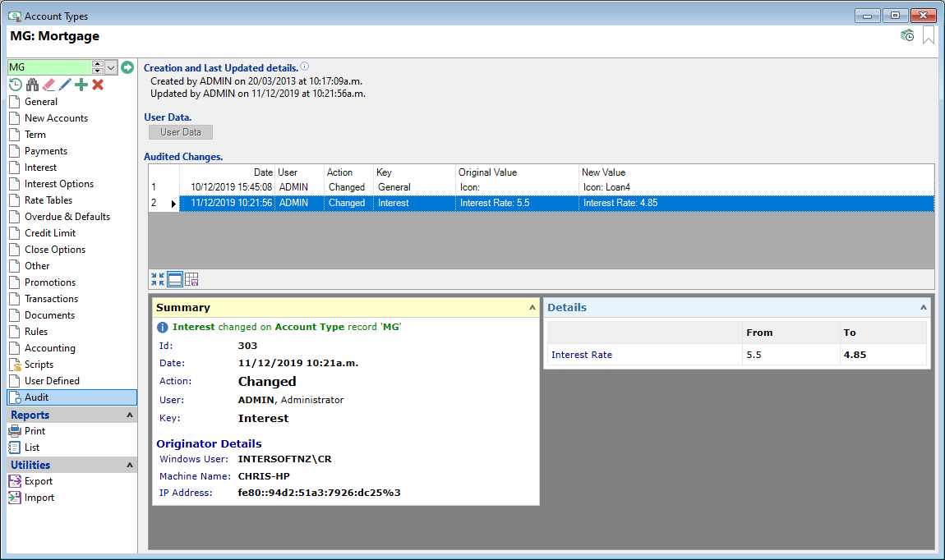Click the From value 5.5 in Details
945x560 pixels.
754,355
